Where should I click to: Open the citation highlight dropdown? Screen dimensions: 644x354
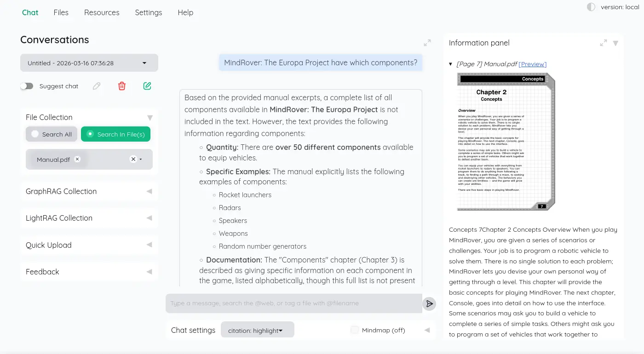pos(257,330)
